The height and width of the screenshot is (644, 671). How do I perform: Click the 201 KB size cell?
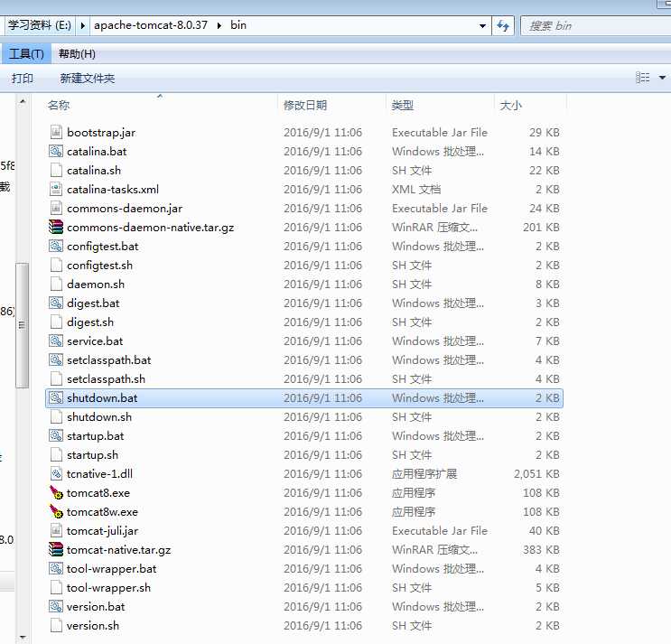541,228
